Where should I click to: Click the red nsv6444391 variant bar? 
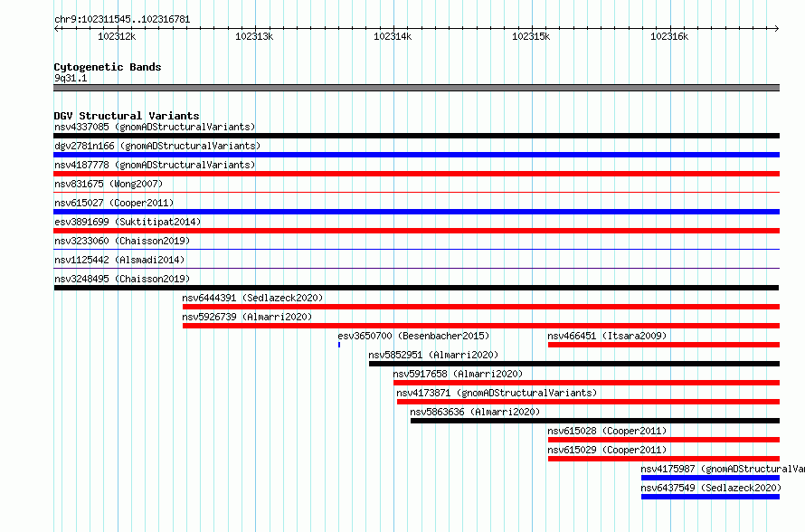481,307
